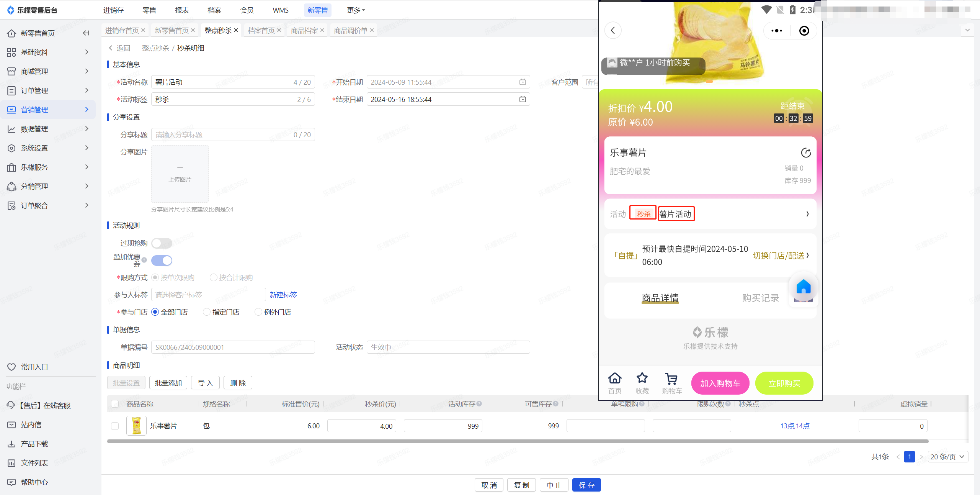Viewport: 980px width, 495px height.
Task: Select 全部门店 radio option
Action: click(x=155, y=312)
